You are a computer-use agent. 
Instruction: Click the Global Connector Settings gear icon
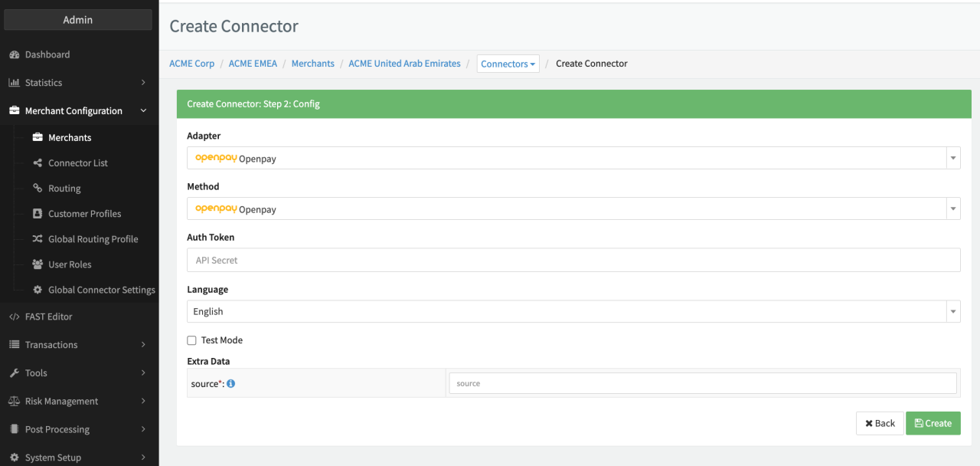coord(38,290)
